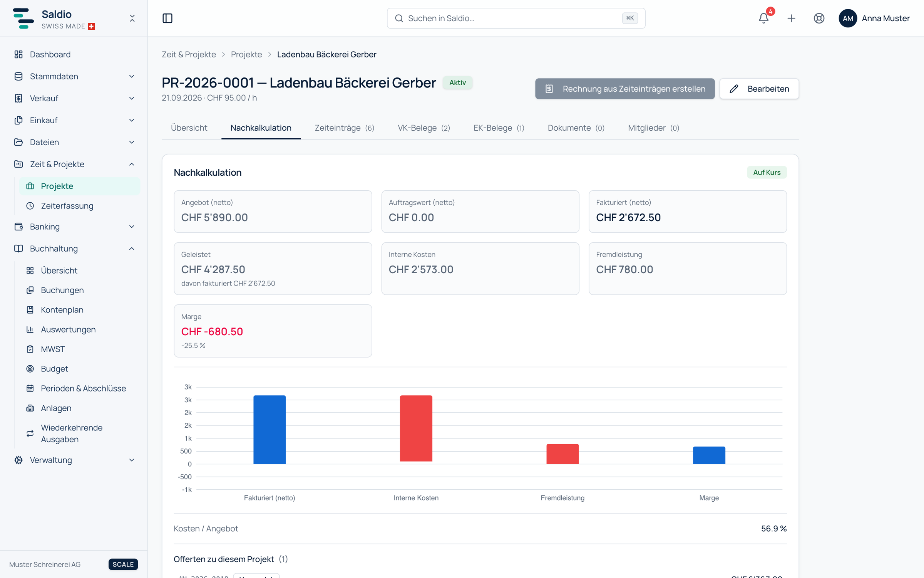924x578 pixels.
Task: Click the AM user avatar
Action: 847,18
